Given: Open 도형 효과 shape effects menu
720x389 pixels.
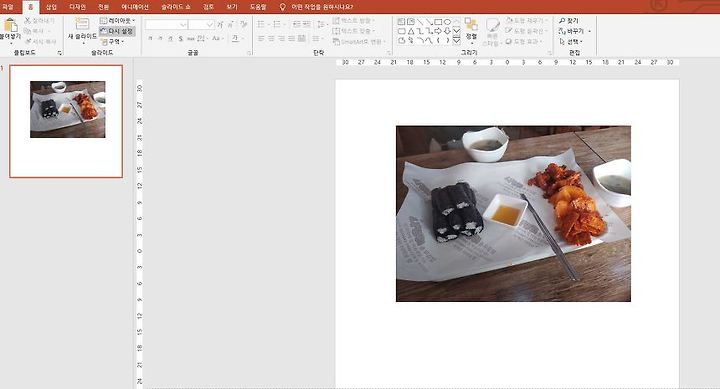Looking at the screenshot, I should click(524, 41).
